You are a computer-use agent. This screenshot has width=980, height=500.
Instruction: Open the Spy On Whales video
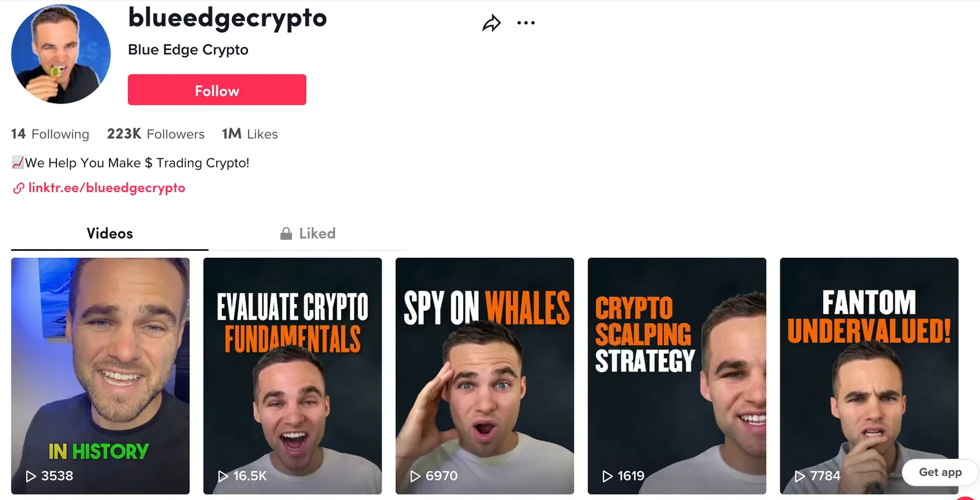coord(484,376)
